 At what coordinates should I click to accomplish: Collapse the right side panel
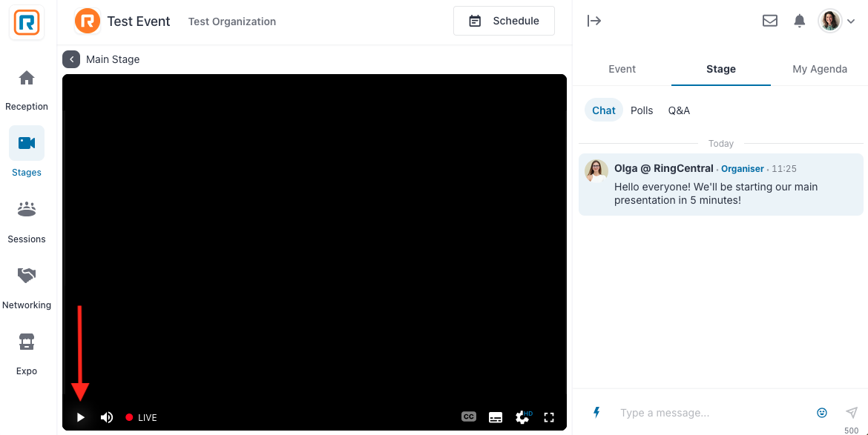tap(594, 21)
